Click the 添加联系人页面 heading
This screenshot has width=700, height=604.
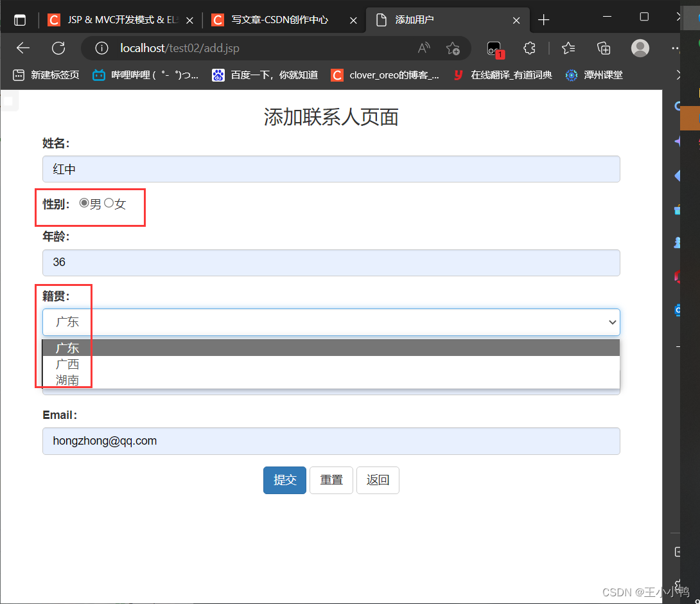point(331,117)
